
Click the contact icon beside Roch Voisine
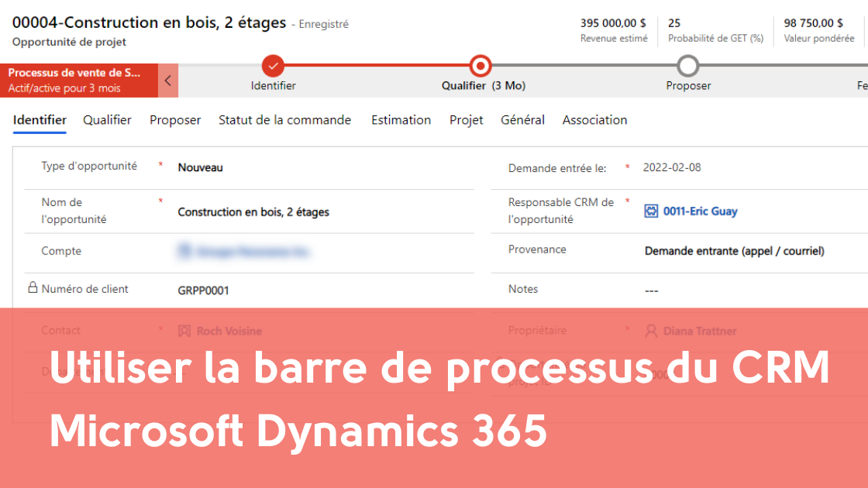click(x=184, y=331)
